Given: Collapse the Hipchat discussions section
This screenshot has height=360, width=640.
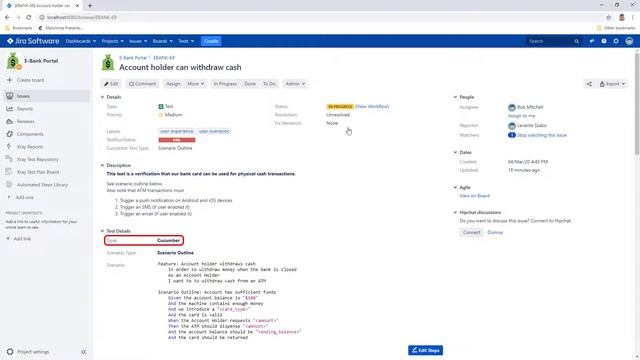Looking at the screenshot, I should coord(455,212).
